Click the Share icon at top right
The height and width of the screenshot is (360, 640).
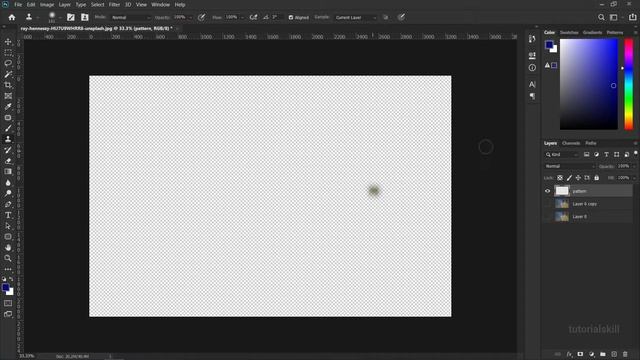pyautogui.click(x=633, y=17)
